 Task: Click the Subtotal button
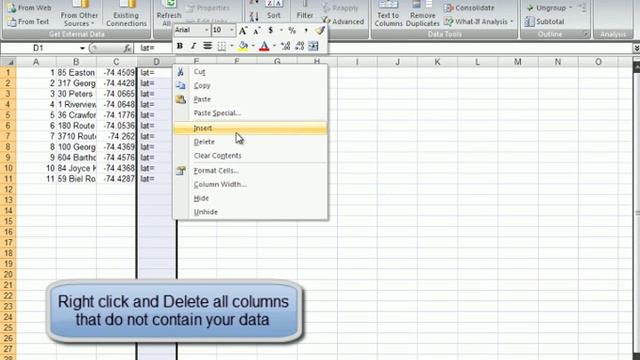[544, 22]
